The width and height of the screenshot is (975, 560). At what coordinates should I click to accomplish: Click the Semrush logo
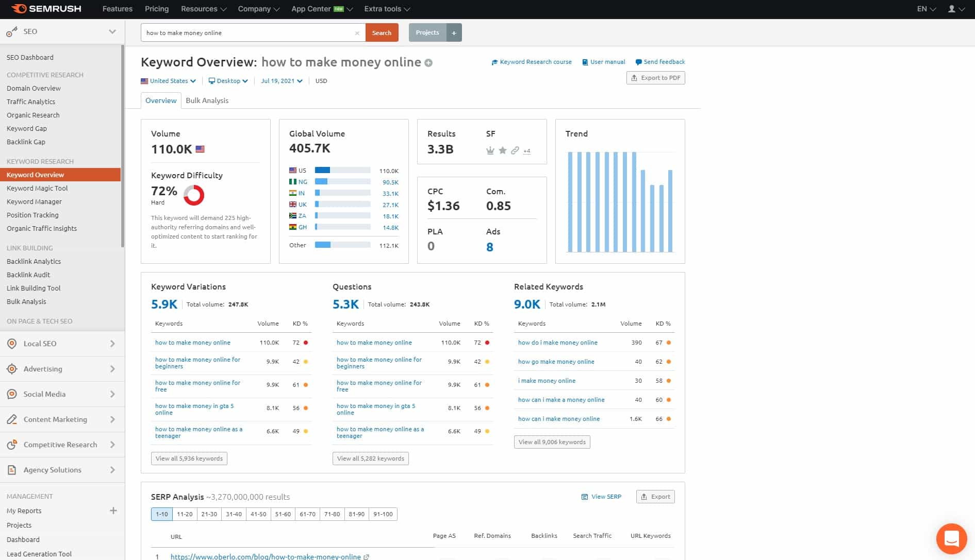click(46, 9)
